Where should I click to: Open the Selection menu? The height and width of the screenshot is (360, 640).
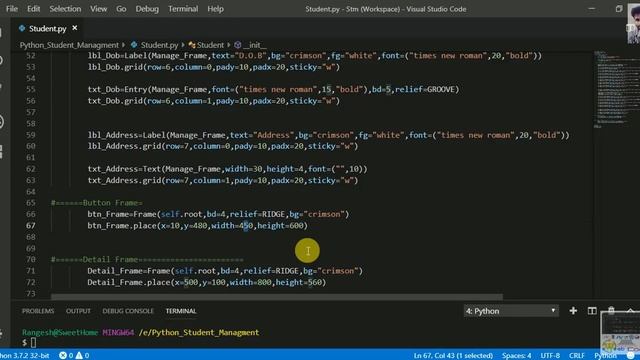65,9
